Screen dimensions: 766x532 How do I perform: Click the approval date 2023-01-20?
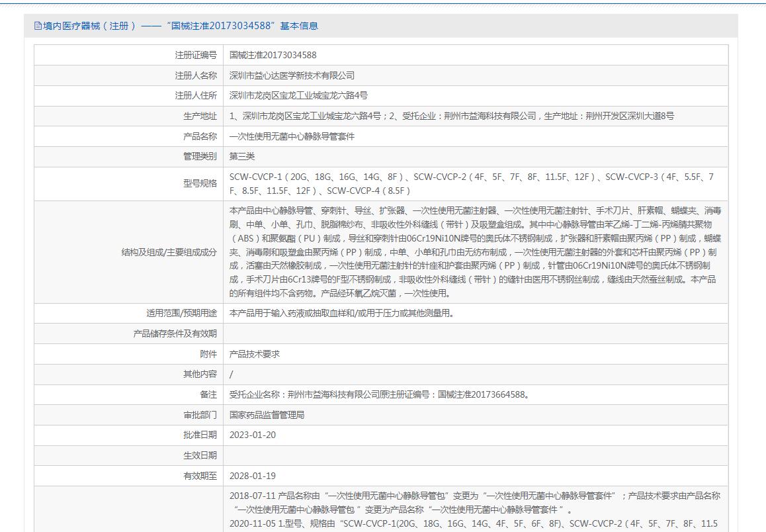pyautogui.click(x=253, y=435)
